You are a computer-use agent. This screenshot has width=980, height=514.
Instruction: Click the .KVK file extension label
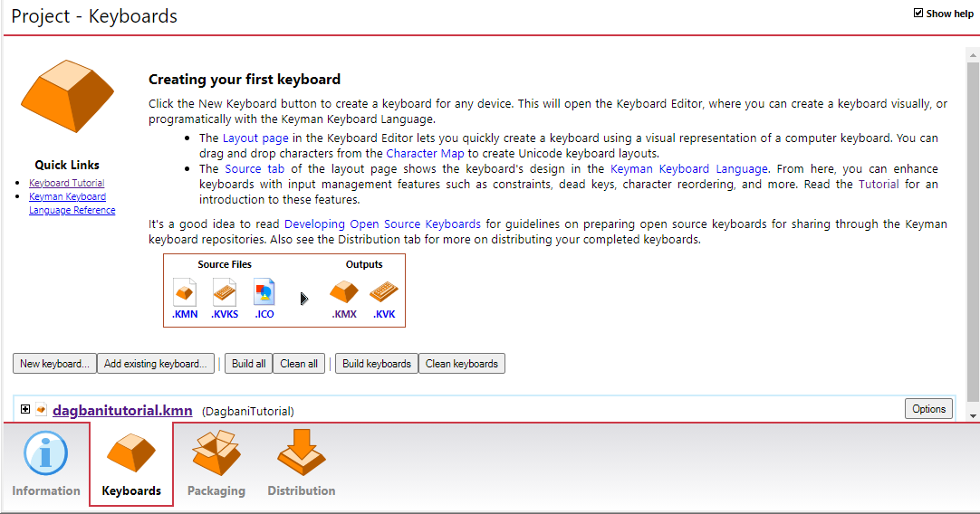(384, 314)
